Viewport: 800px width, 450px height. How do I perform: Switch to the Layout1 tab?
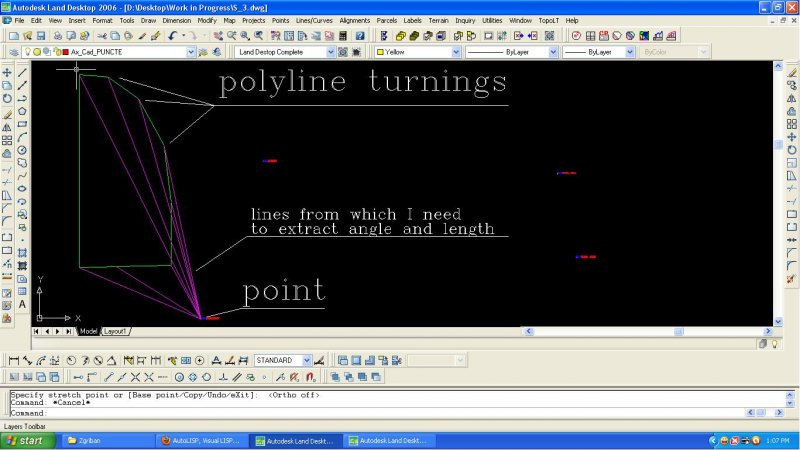[116, 330]
